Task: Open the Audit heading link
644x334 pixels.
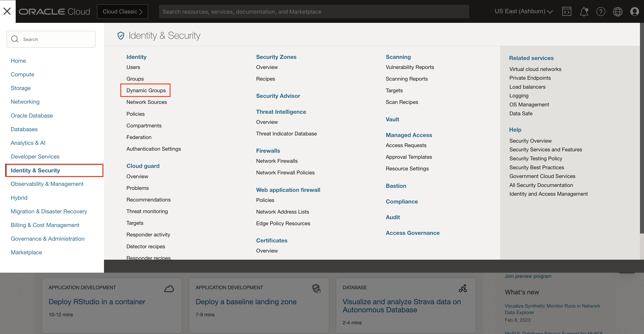Action: tap(393, 217)
